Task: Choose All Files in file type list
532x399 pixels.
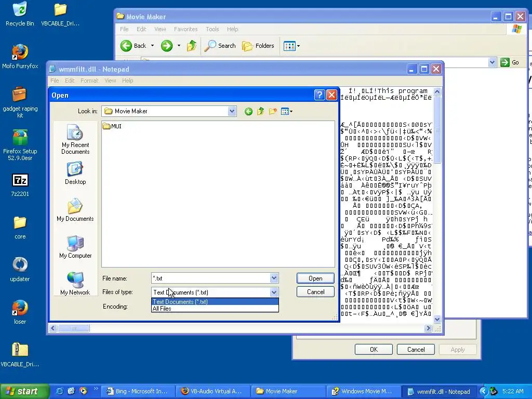Action: [x=215, y=309]
